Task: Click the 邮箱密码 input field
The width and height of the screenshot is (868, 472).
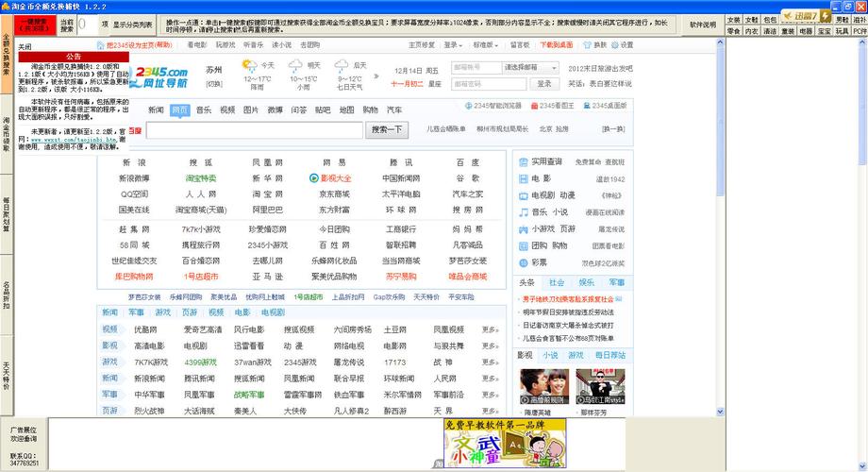Action: click(489, 84)
